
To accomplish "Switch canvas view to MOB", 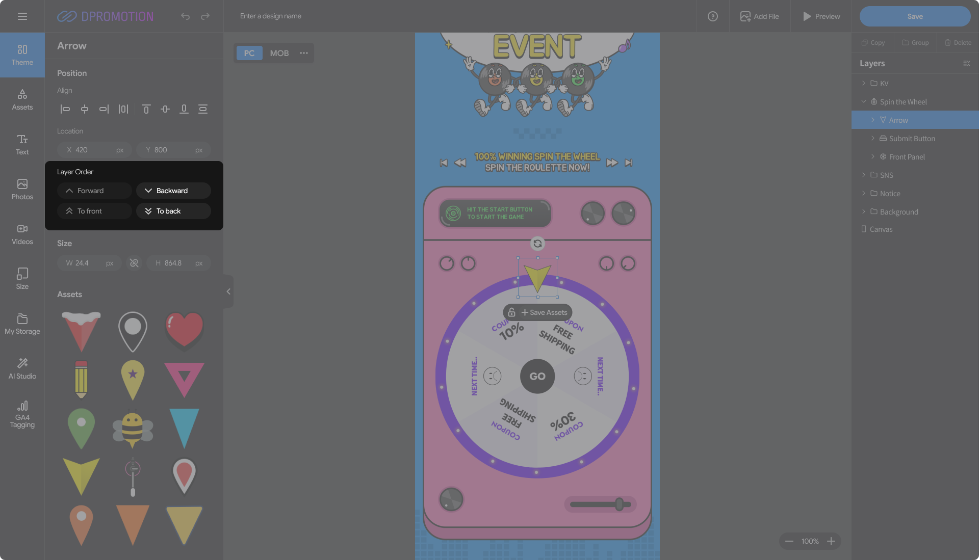I will pos(279,53).
